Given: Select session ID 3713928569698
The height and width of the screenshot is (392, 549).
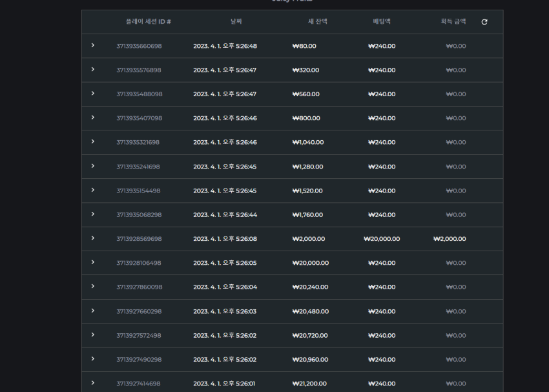Looking at the screenshot, I should tap(139, 239).
